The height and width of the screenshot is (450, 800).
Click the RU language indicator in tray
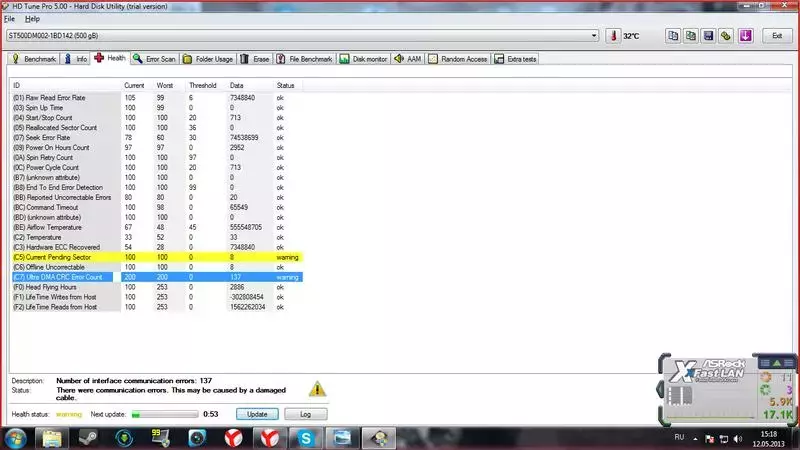[x=679, y=437]
